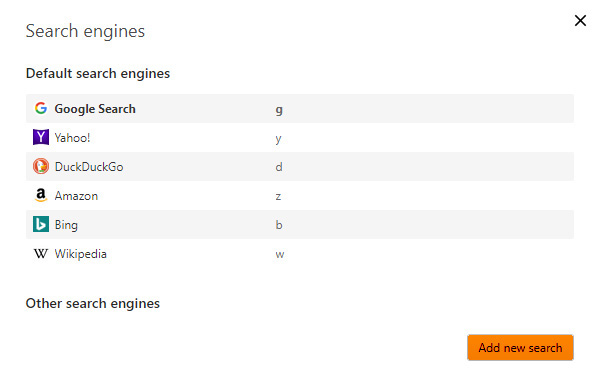
Task: Click Amazon's keyword letter z
Action: pyautogui.click(x=278, y=197)
